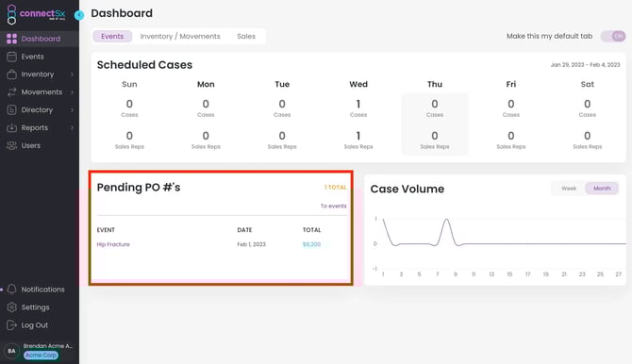The width and height of the screenshot is (632, 364).
Task: Expand the Inventory submenu chevron
Action: (72, 74)
